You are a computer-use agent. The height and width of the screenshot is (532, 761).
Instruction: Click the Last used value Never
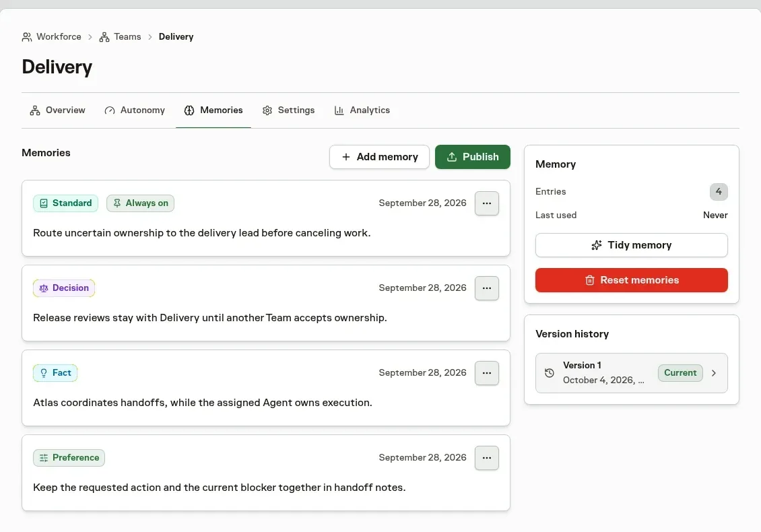715,215
